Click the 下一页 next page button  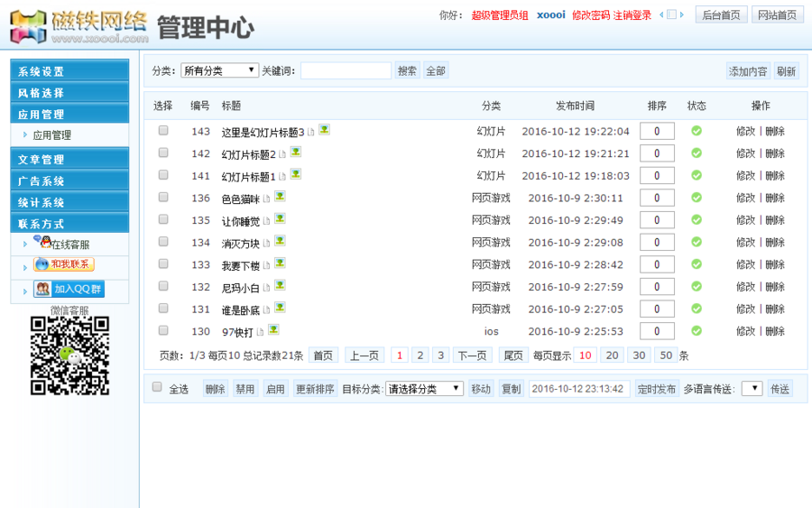tap(472, 356)
